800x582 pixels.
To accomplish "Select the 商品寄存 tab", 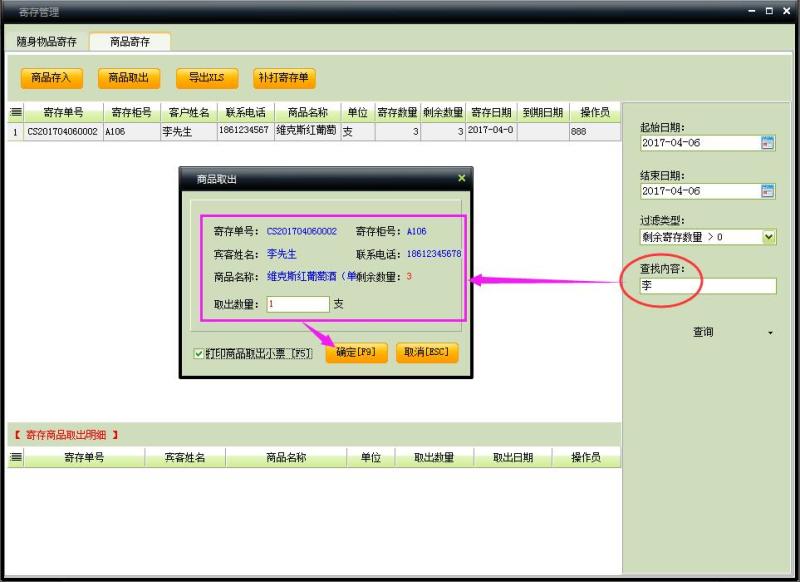I will 130,42.
